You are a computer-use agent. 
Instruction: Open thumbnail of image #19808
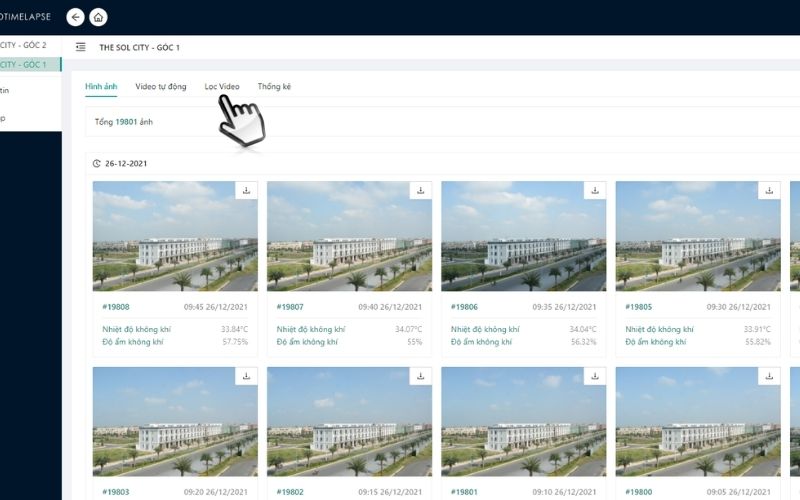pyautogui.click(x=175, y=236)
